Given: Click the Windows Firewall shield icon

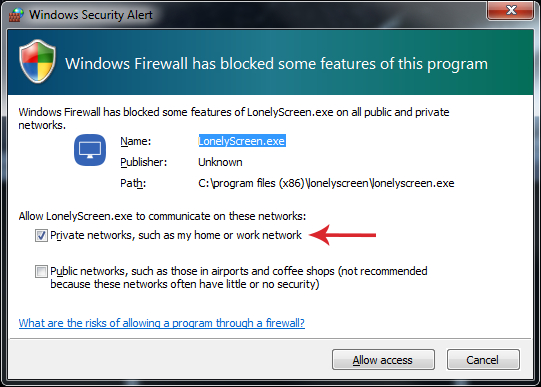Looking at the screenshot, I should [x=38, y=61].
